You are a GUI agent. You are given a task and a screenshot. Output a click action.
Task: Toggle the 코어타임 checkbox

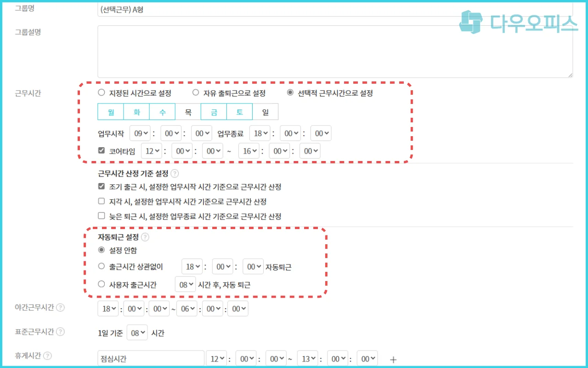102,150
